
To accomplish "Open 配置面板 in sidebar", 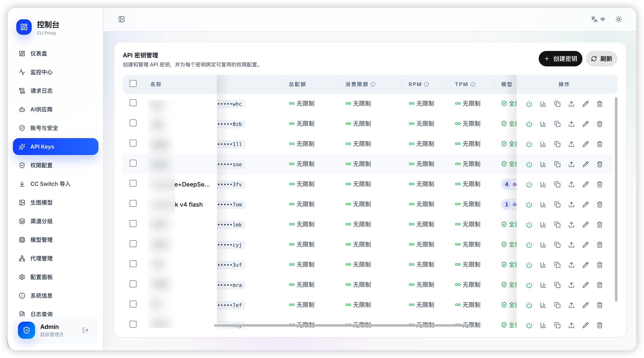I will tap(55, 277).
